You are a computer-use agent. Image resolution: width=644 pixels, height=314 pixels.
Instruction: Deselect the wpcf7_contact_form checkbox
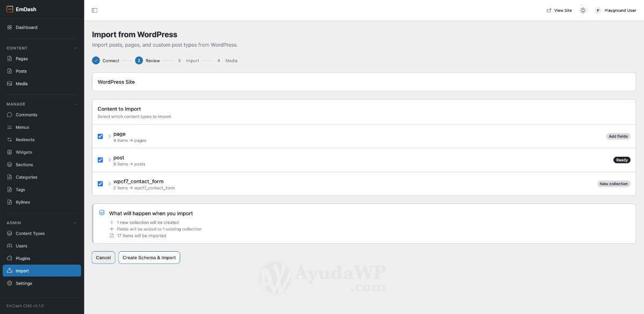[x=99, y=183]
